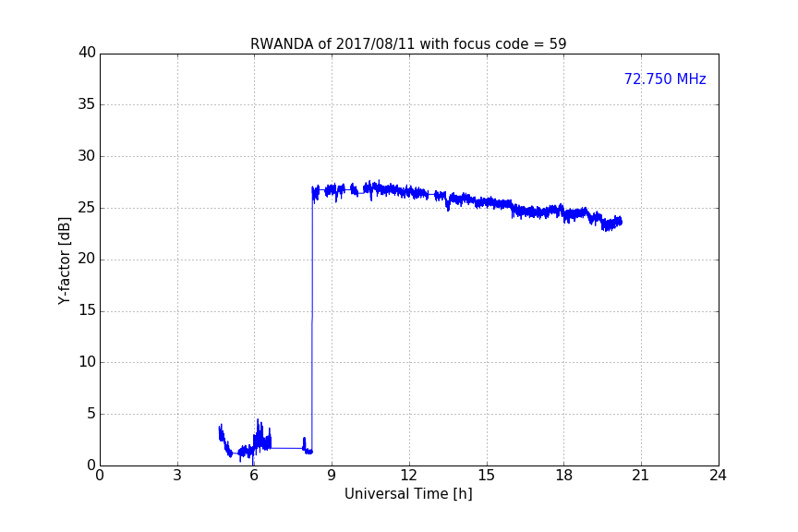
Task: Click the y-axis tick label "20"
Action: tap(87, 259)
